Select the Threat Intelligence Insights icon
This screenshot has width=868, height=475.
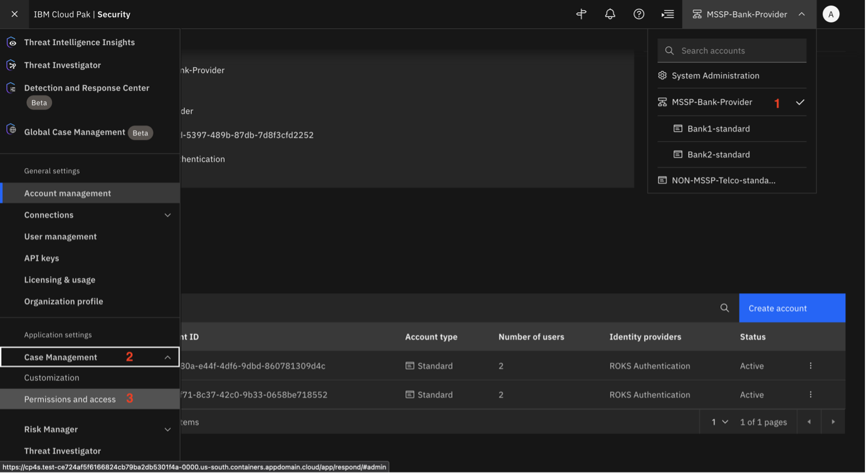coord(11,41)
